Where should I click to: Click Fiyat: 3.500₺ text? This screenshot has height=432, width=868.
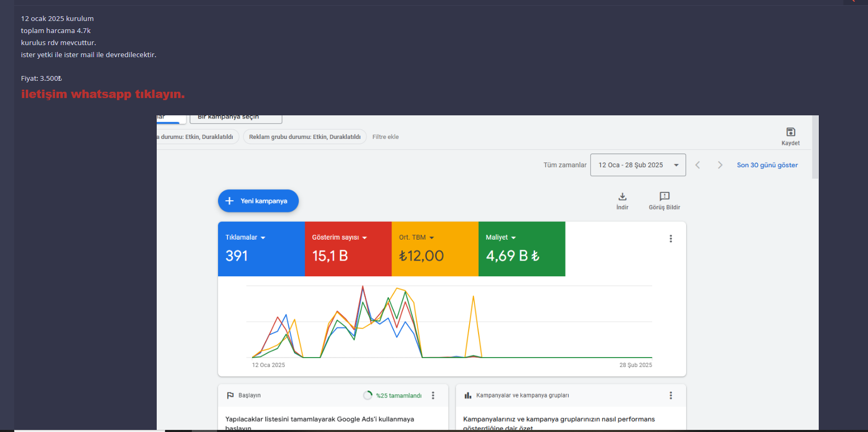(41, 78)
